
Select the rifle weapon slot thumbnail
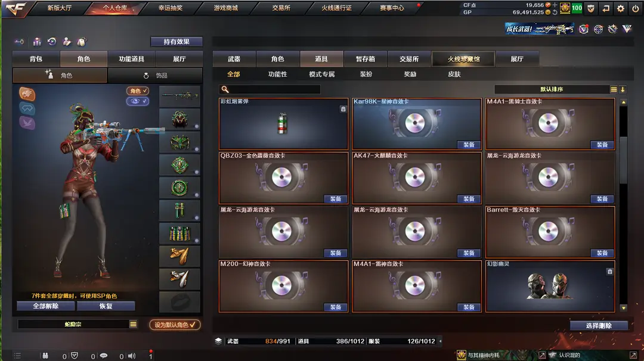pyautogui.click(x=179, y=97)
